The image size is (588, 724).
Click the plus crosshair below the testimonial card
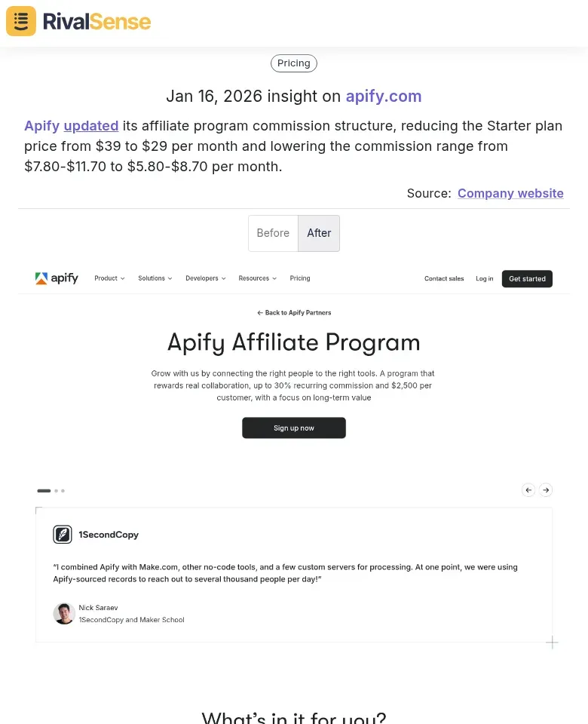[552, 642]
